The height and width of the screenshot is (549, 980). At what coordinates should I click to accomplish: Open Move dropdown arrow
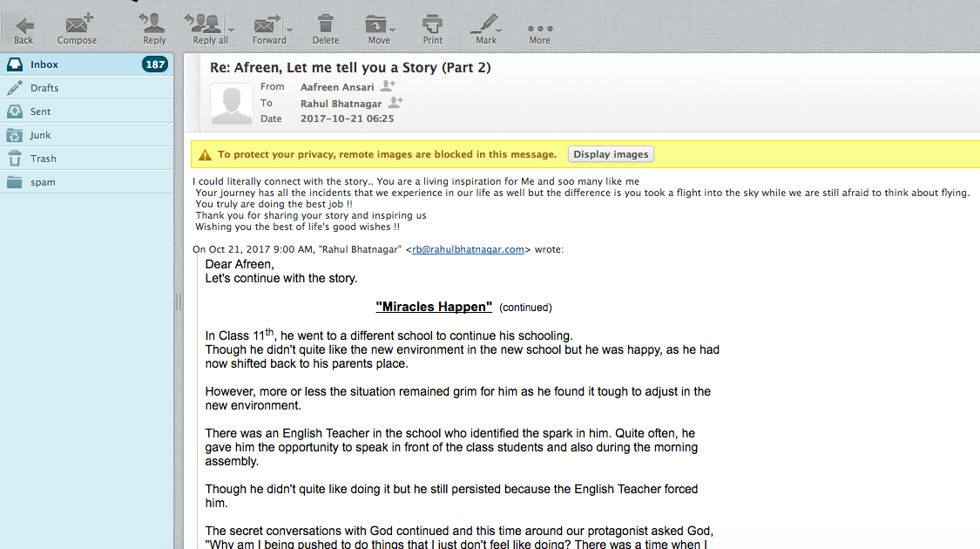pos(393,30)
